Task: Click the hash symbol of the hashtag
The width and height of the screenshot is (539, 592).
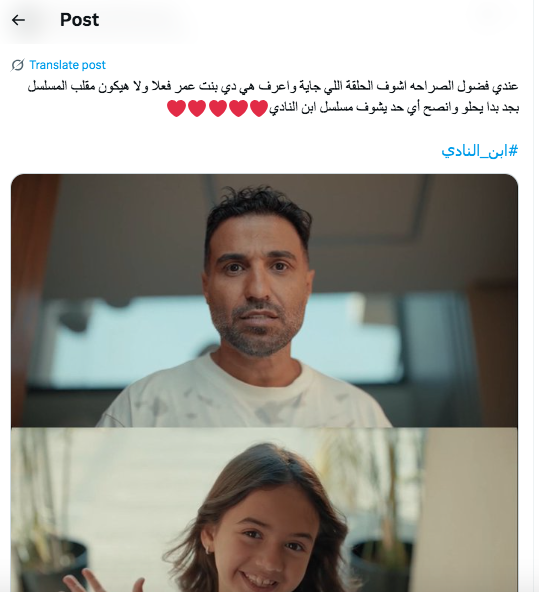Action: pos(513,151)
